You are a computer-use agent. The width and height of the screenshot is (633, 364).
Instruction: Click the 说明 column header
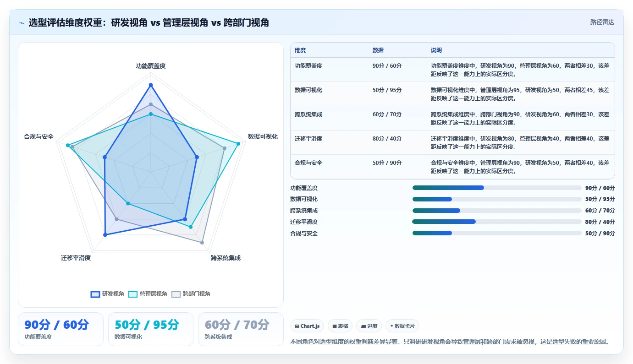point(436,50)
